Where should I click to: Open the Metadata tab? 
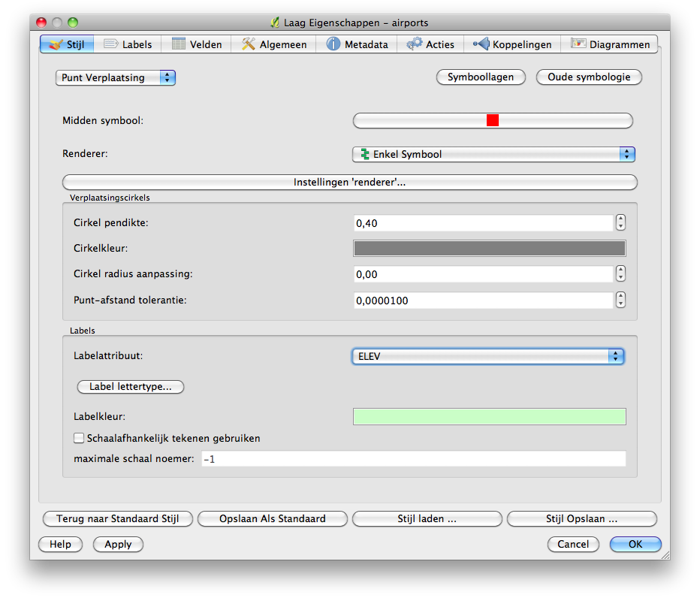(357, 44)
